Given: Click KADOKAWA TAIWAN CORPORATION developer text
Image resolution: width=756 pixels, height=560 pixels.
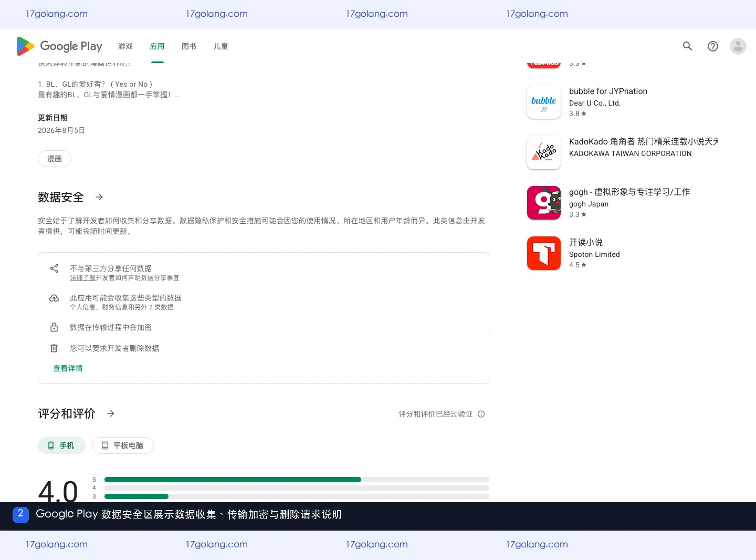Looking at the screenshot, I should pos(631,153).
